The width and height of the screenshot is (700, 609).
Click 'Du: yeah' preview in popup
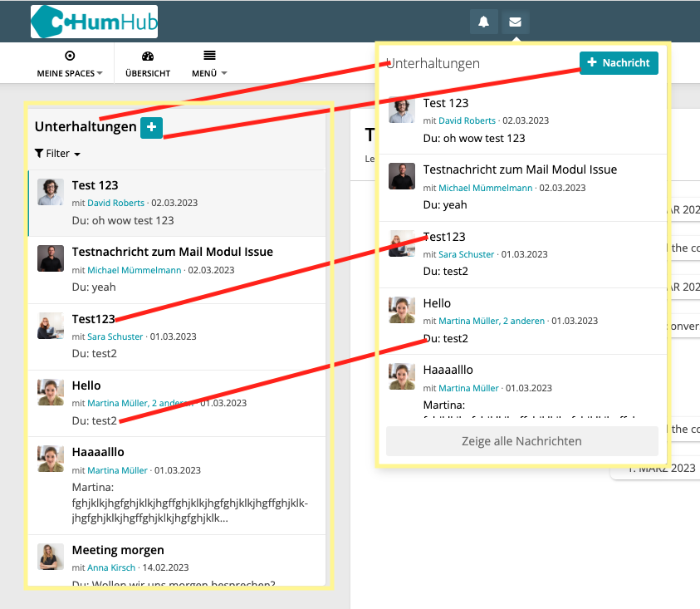click(445, 204)
